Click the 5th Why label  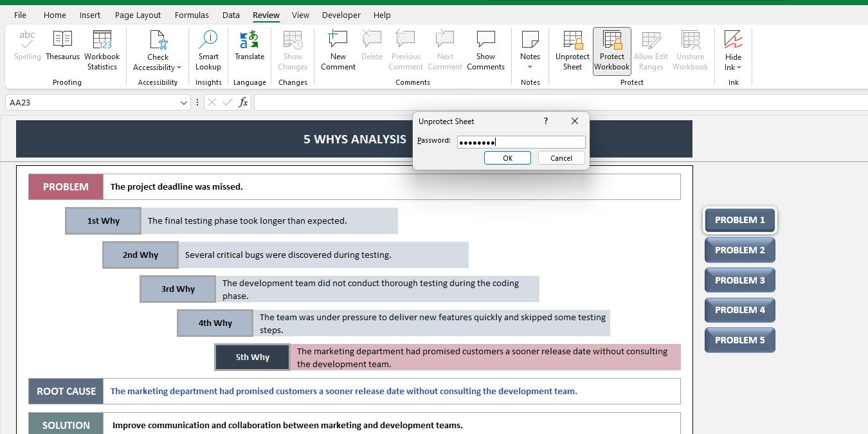(x=252, y=357)
